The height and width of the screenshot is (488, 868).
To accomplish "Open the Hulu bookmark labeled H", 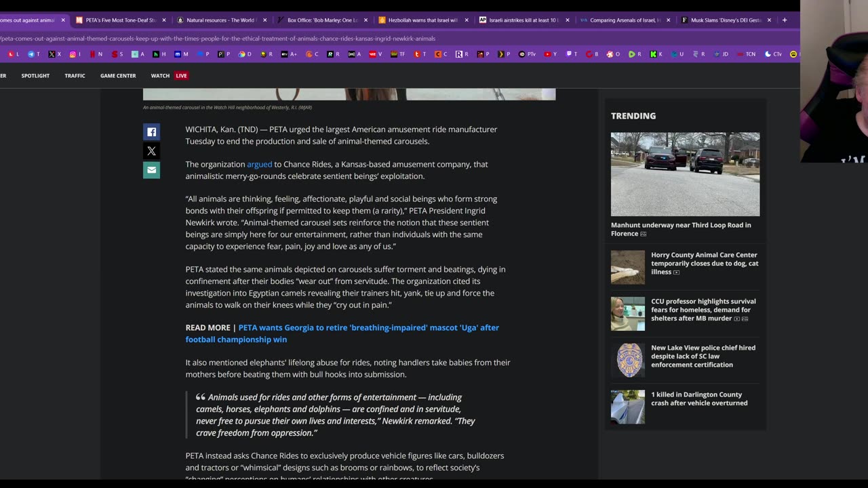I will 159,54.
